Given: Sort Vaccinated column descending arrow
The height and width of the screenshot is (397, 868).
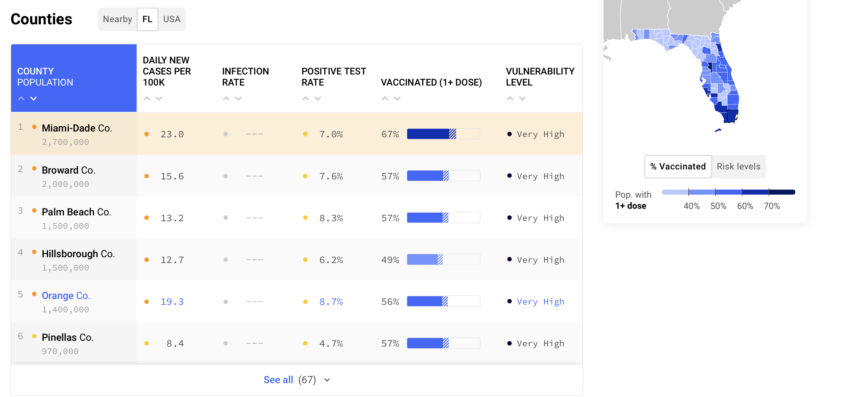Looking at the screenshot, I should [x=397, y=99].
